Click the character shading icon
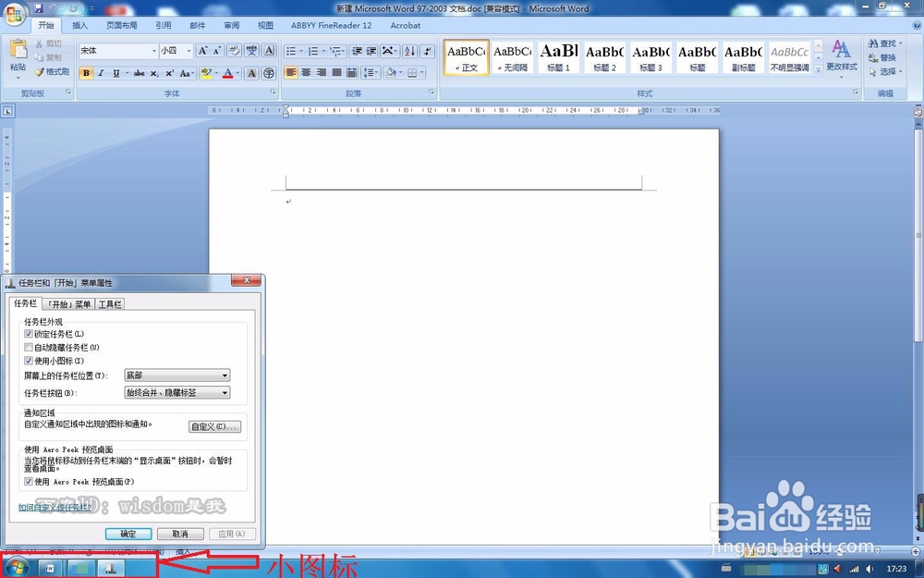This screenshot has height=578, width=924. click(251, 73)
